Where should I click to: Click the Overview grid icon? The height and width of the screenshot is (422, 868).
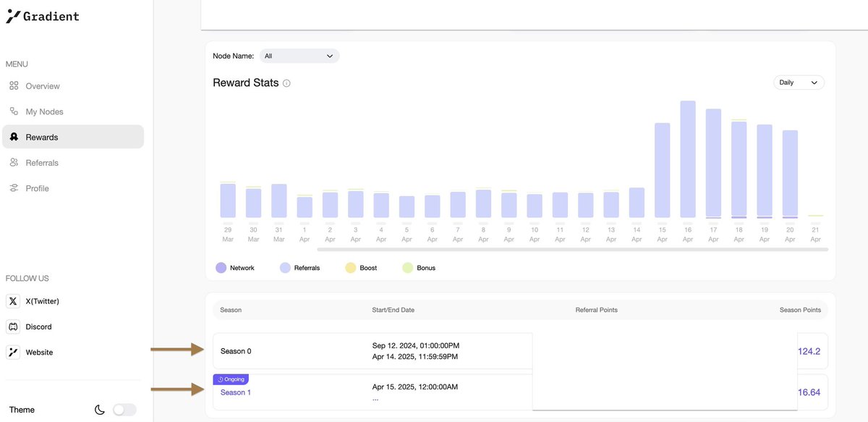(14, 86)
